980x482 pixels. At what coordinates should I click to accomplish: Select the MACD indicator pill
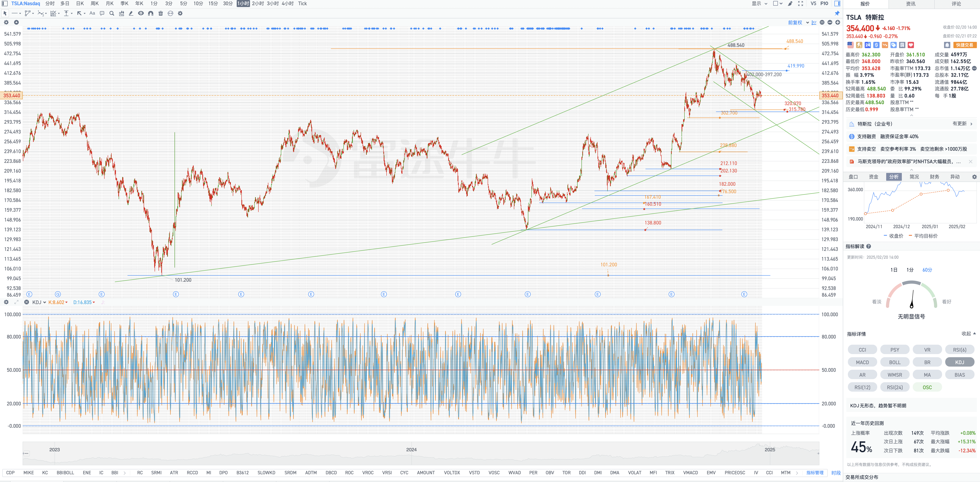[862, 362]
